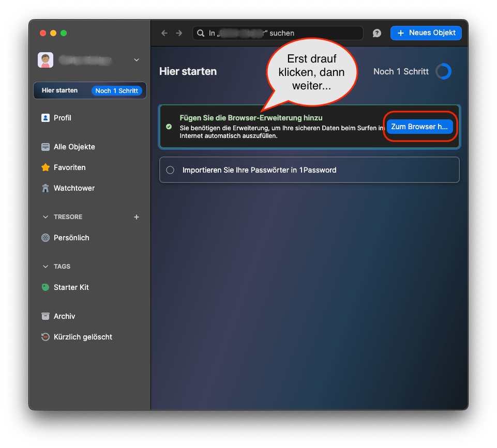Click the Zum Browser h... button

coord(419,127)
